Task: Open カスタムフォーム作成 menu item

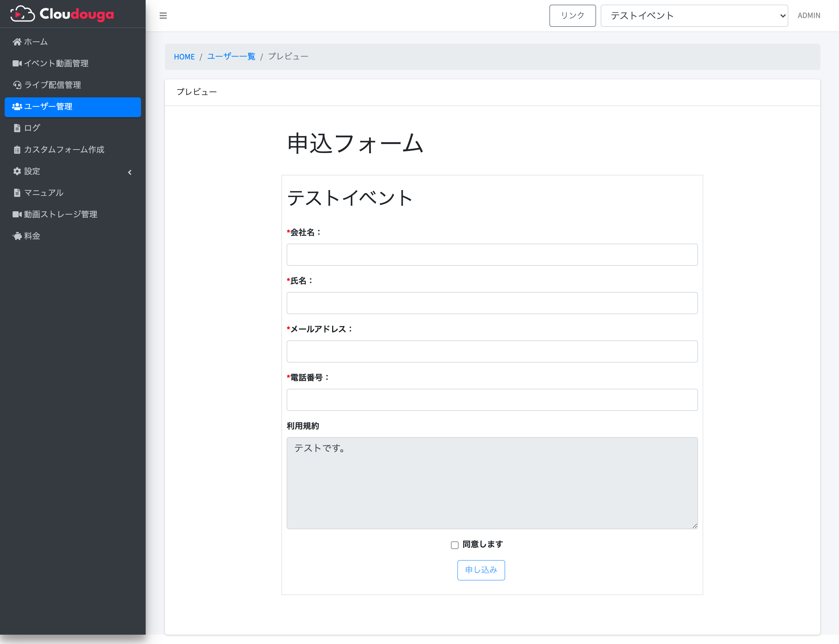Action: click(x=73, y=149)
